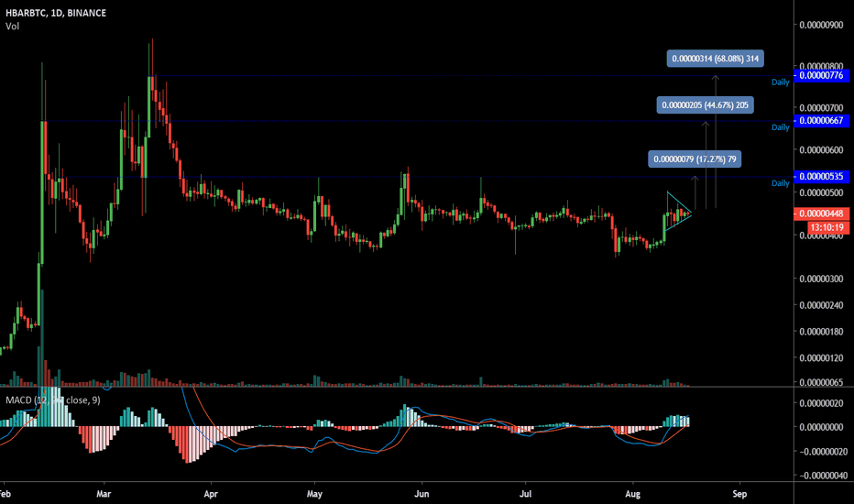Click the Daily text next to 0.00000667
This screenshot has height=504, width=854.
(x=781, y=127)
